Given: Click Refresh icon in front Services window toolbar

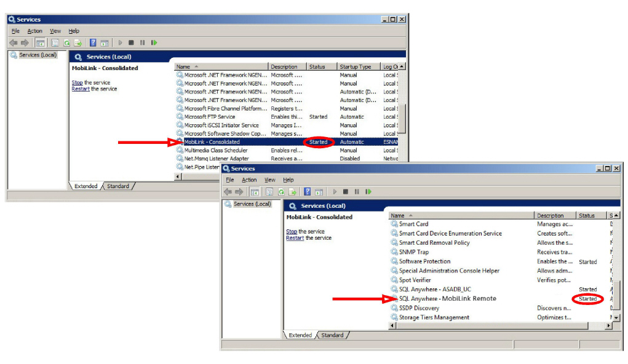Looking at the screenshot, I should pyautogui.click(x=281, y=192).
